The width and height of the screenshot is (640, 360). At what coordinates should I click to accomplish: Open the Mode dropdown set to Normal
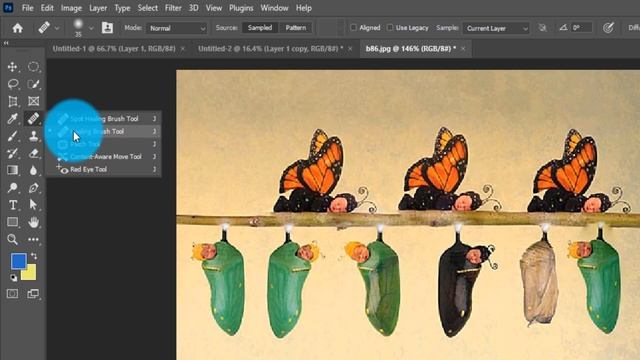click(x=177, y=28)
